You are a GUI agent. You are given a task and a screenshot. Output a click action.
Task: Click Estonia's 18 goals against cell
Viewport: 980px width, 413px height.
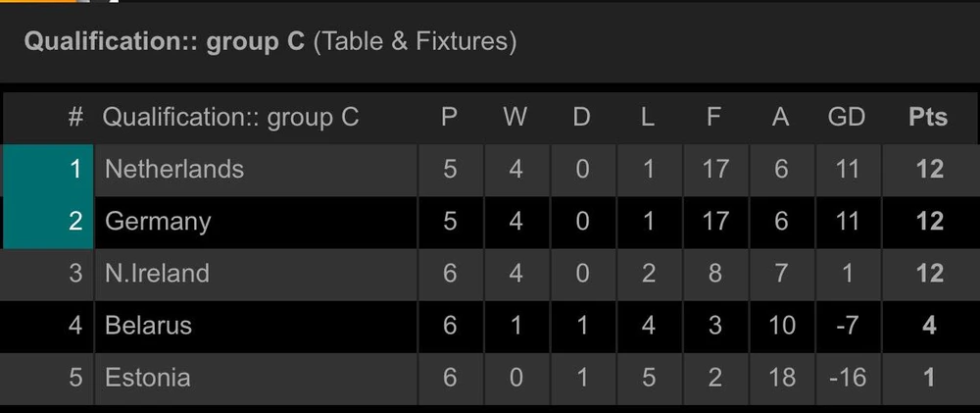coord(781,377)
